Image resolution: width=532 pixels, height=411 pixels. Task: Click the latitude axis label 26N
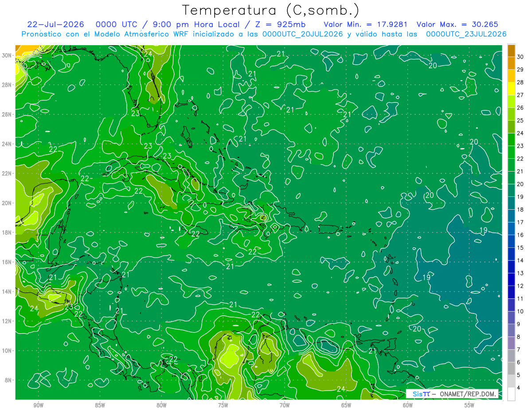[8, 114]
